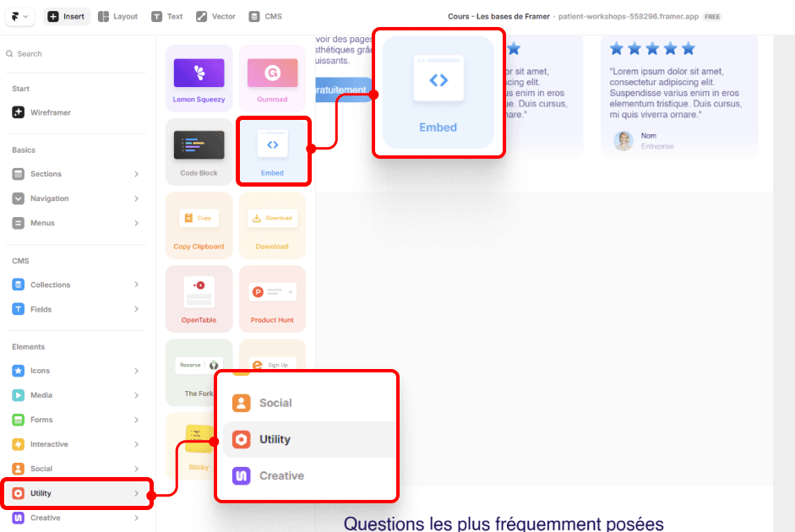The width and height of the screenshot is (795, 532).
Task: Open the Wireframer tool
Action: click(x=76, y=111)
